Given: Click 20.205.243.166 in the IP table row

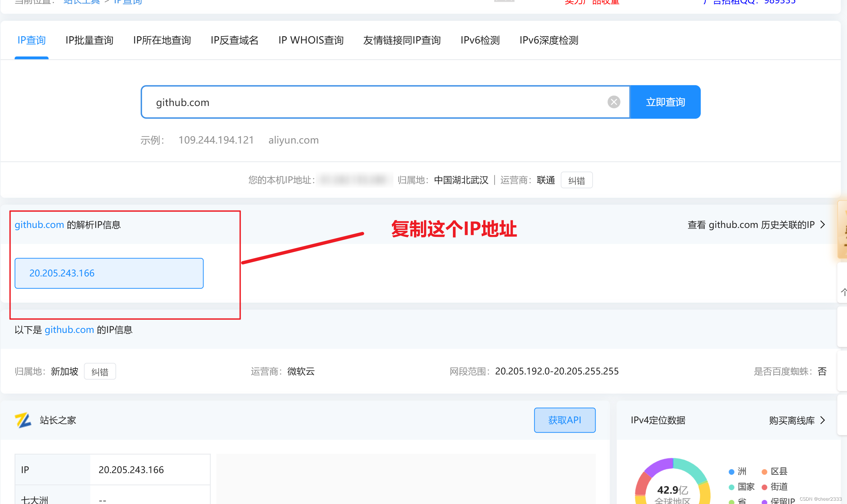Looking at the screenshot, I should click(x=131, y=470).
